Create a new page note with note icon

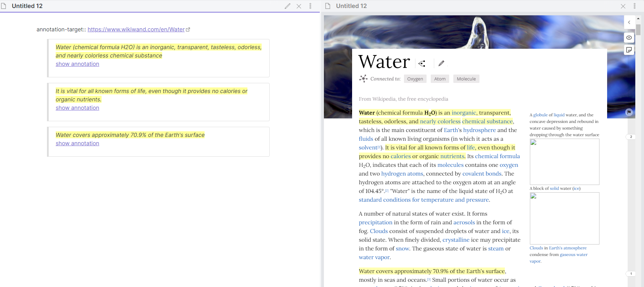629,50
